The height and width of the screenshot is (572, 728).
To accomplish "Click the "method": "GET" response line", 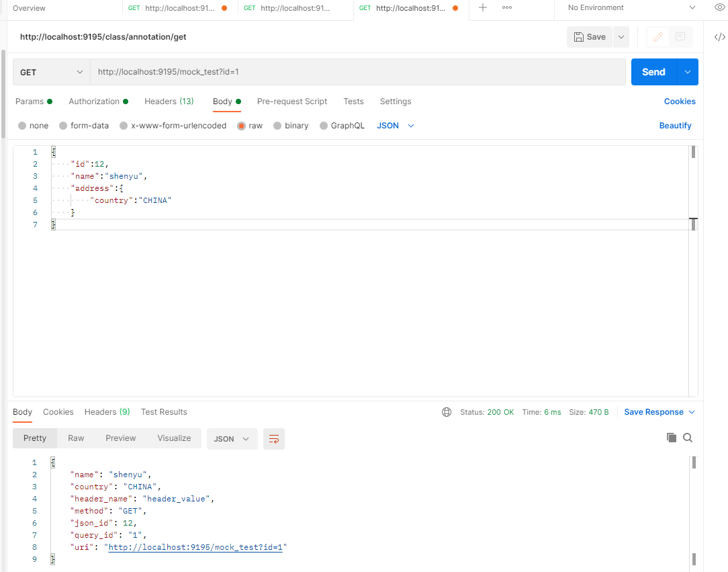I will 108,511.
